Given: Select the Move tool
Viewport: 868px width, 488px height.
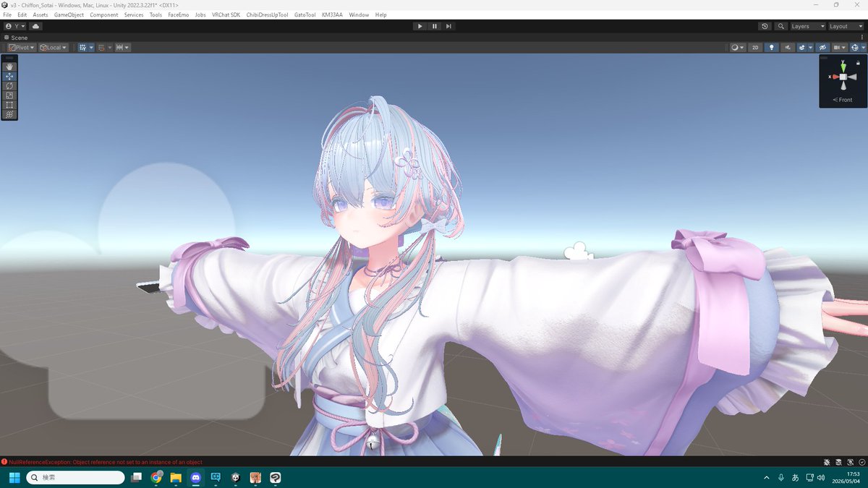Looking at the screenshot, I should pos(9,76).
